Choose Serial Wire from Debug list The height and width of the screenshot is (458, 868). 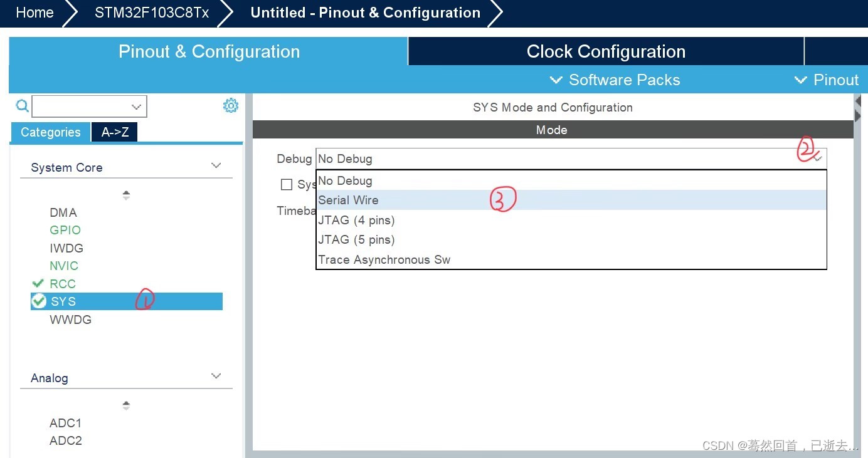tap(571, 200)
